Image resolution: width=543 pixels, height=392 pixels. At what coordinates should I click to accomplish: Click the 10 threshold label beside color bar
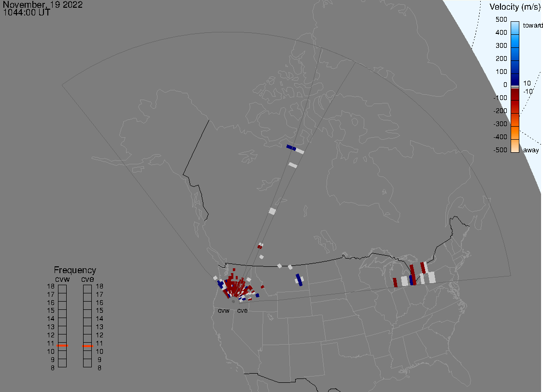click(527, 84)
